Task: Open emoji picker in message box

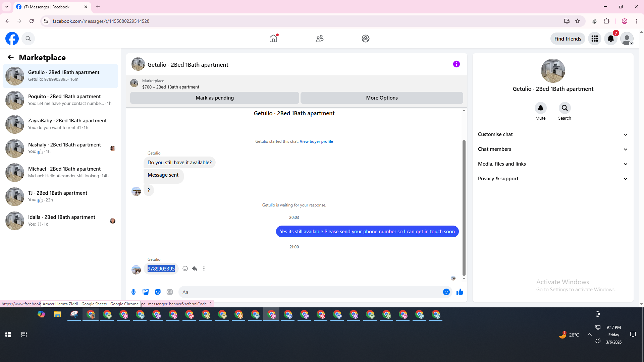Action: [446, 292]
